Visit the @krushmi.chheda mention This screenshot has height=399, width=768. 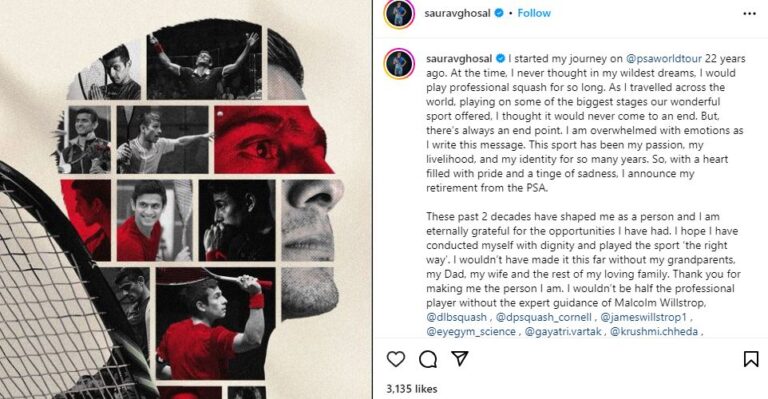tap(654, 331)
